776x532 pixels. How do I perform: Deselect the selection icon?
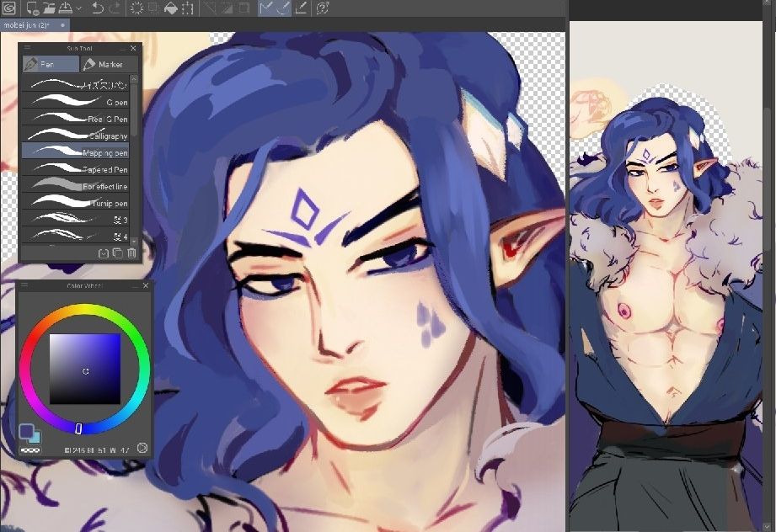pyautogui.click(x=211, y=8)
